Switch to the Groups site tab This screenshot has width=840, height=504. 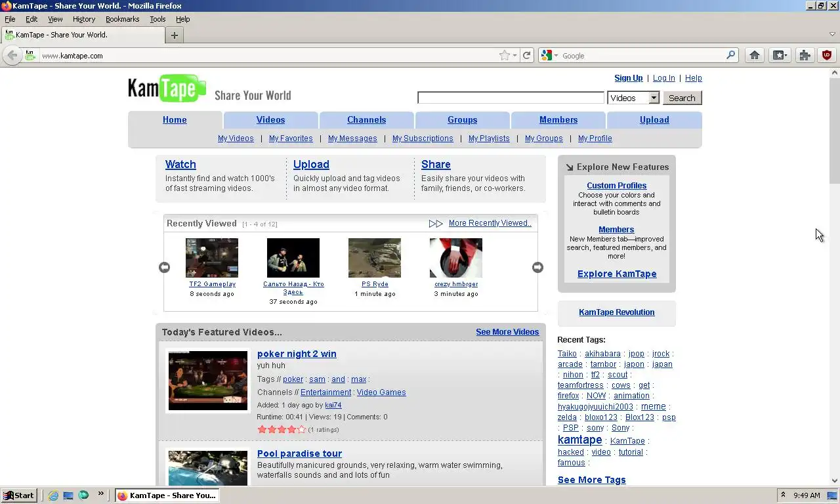point(462,119)
